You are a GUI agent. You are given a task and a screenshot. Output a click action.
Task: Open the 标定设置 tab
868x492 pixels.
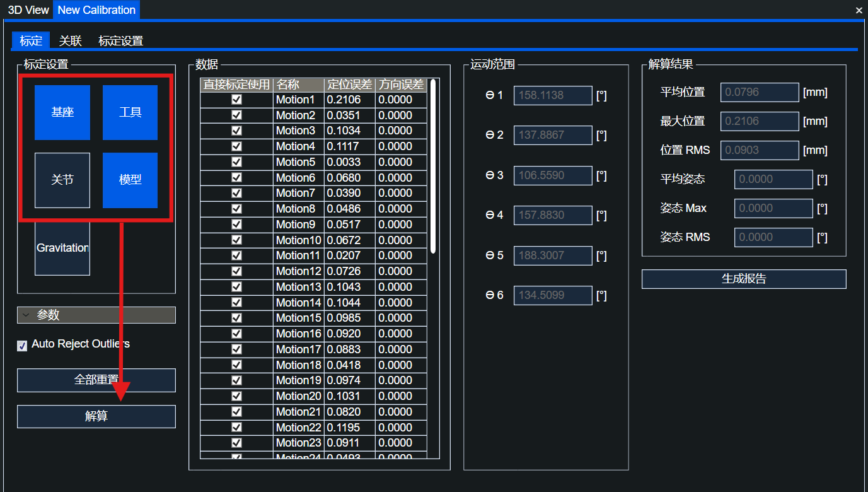coord(120,41)
